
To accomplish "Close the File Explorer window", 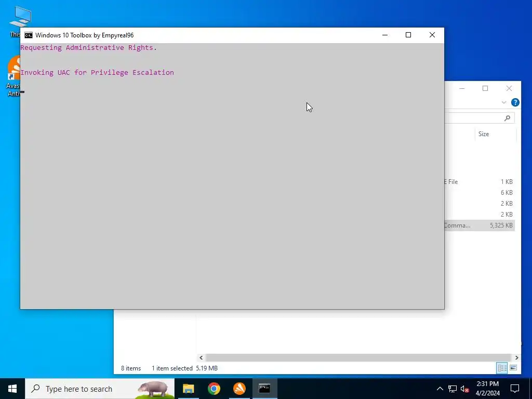I will 509,88.
